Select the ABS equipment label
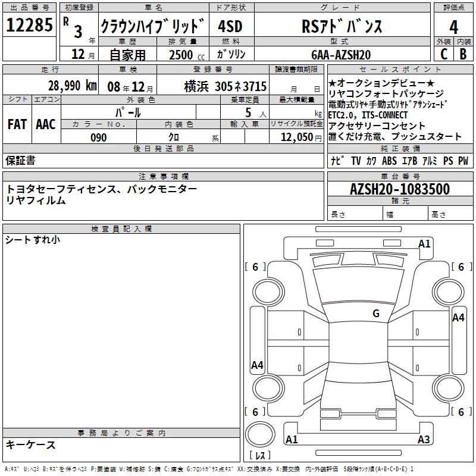 tap(389, 161)
